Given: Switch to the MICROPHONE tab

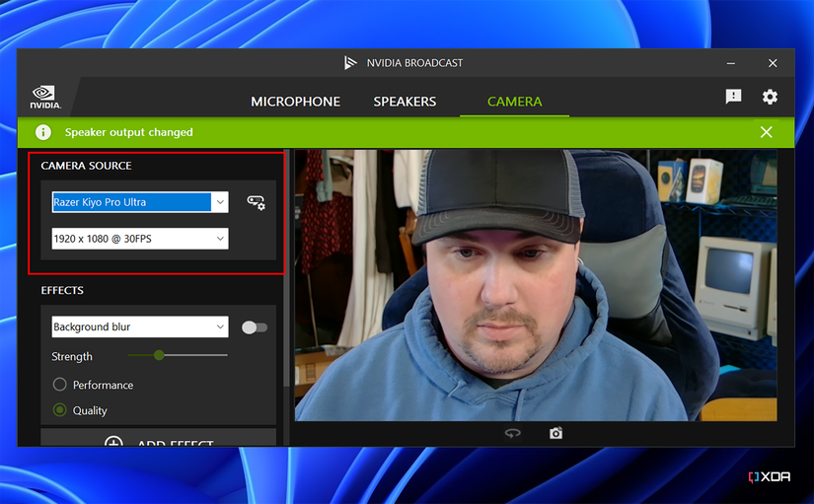Looking at the screenshot, I should coord(295,102).
